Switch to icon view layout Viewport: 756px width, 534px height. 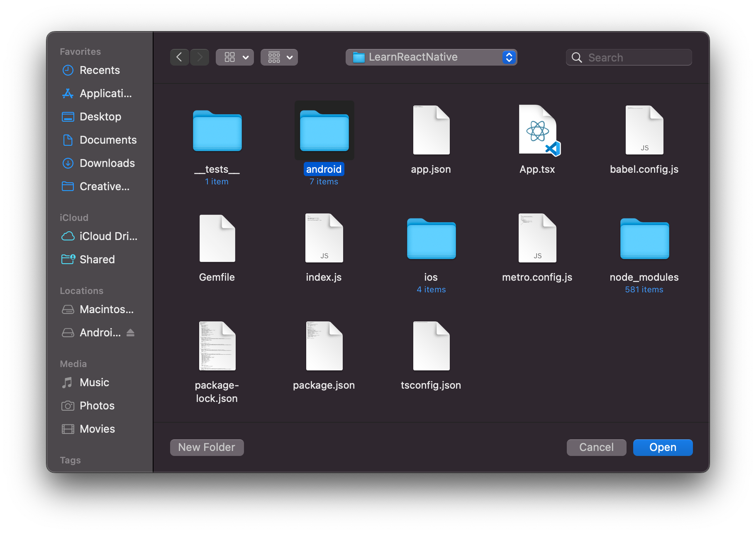click(x=229, y=57)
